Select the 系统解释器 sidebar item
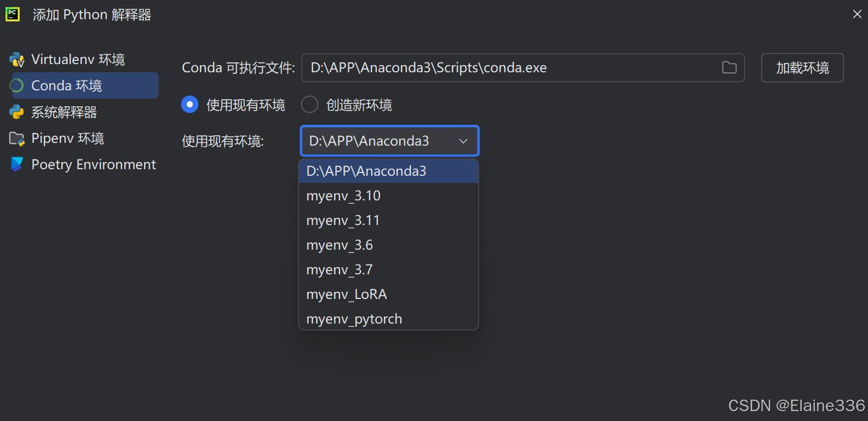 (x=84, y=112)
